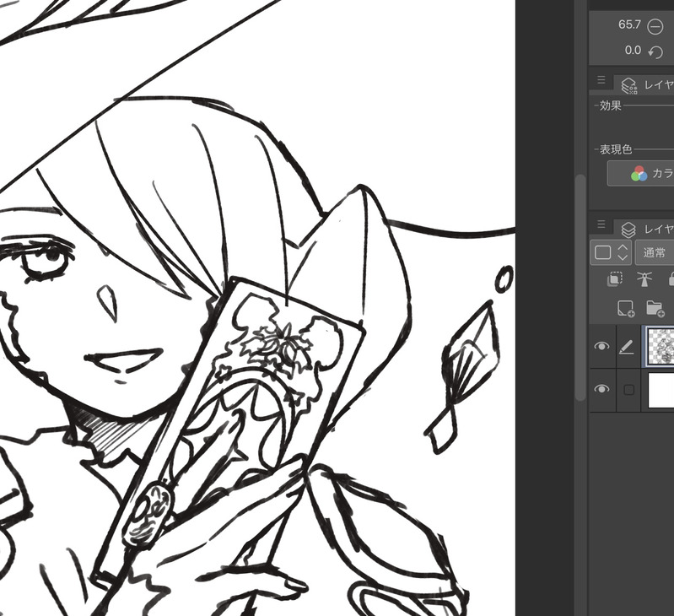Click the pen editing indicator on sketch layer

coord(627,347)
